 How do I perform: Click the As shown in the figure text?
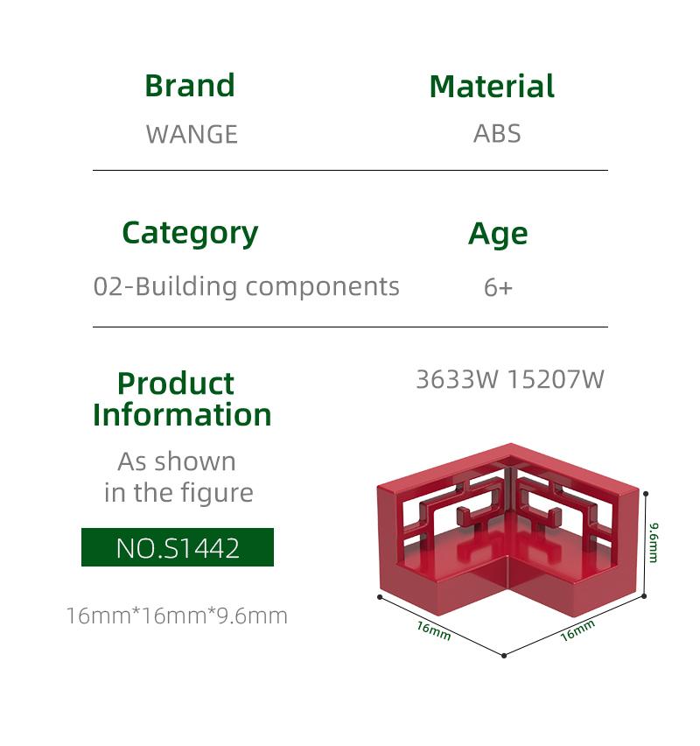point(178,476)
